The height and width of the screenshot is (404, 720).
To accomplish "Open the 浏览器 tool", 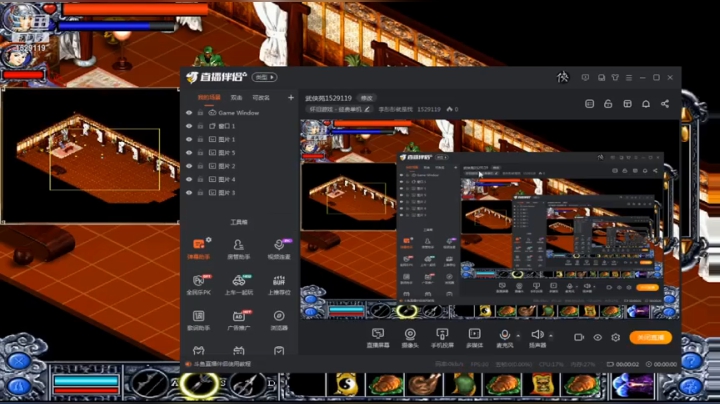I will click(279, 320).
